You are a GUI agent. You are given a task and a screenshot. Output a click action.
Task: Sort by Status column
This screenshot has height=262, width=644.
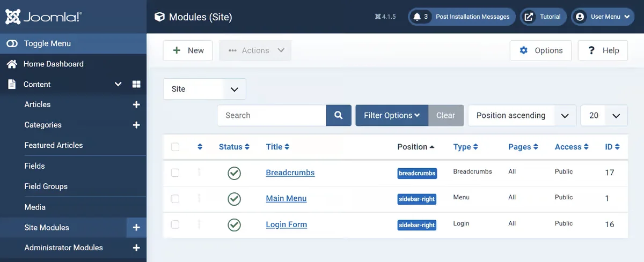coord(234,147)
